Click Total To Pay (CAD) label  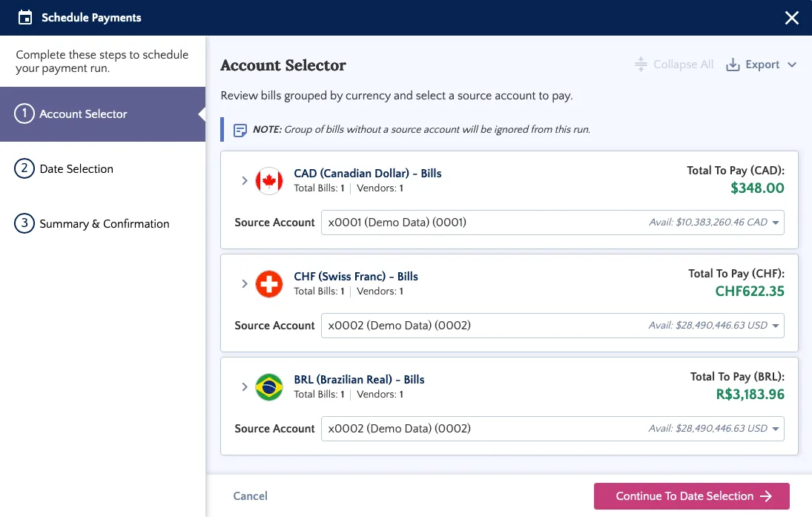click(736, 171)
